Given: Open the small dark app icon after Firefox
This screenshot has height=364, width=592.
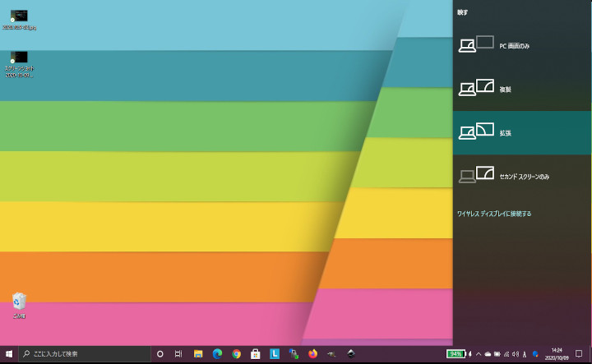Looking at the screenshot, I should click(331, 354).
